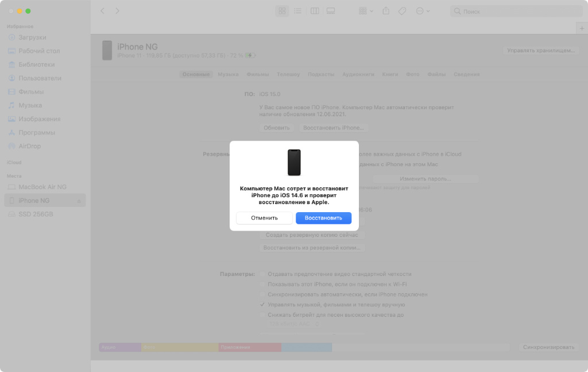Switch to the Книги tab
The image size is (588, 372).
(390, 74)
